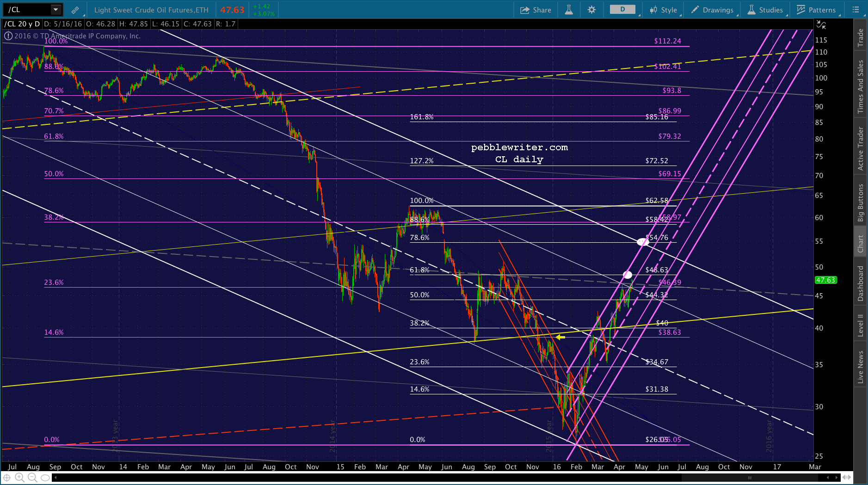Click the $62.58 price label

pyautogui.click(x=657, y=201)
